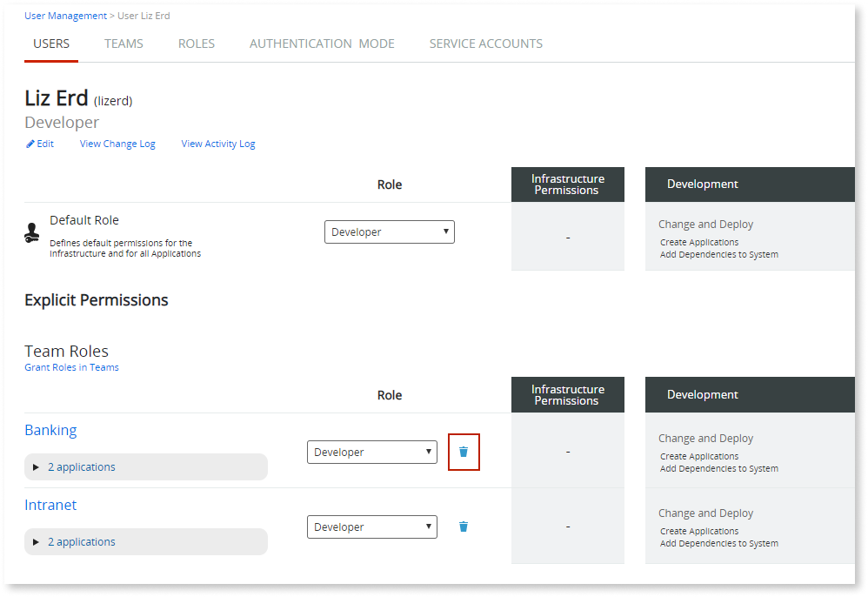The height and width of the screenshot is (597, 868).
Task: Change the Intranet role dropdown
Action: [371, 527]
